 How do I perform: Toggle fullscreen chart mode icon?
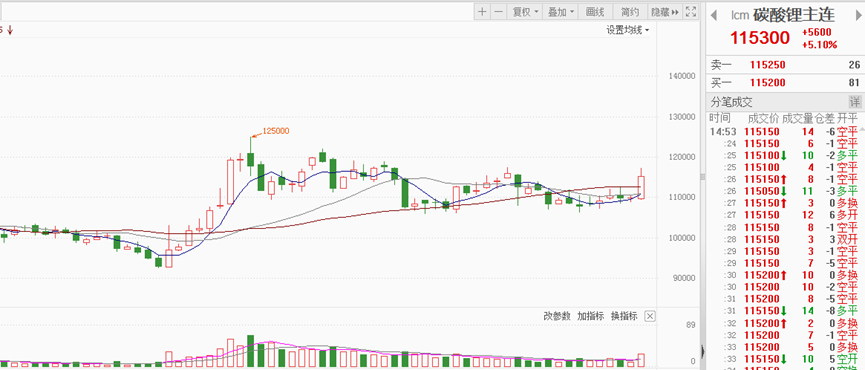[691, 12]
